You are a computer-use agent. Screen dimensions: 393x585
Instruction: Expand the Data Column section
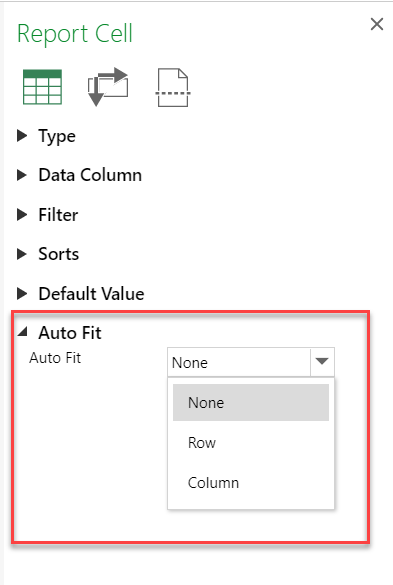click(x=22, y=175)
